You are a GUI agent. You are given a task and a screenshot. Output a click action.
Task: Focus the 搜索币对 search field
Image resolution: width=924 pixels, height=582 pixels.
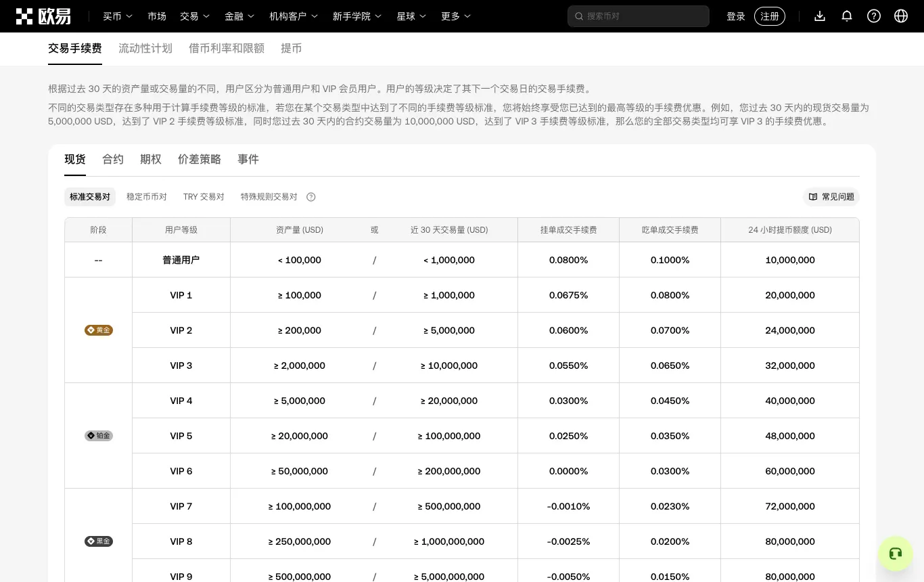click(x=639, y=16)
